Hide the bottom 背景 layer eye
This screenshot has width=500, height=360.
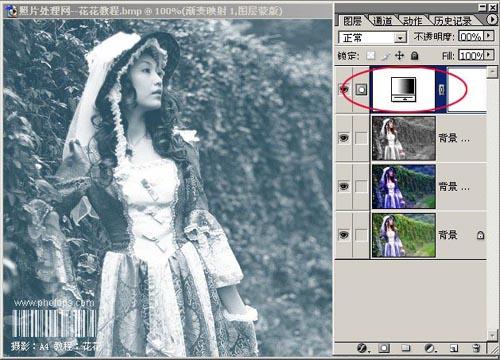[x=344, y=235]
